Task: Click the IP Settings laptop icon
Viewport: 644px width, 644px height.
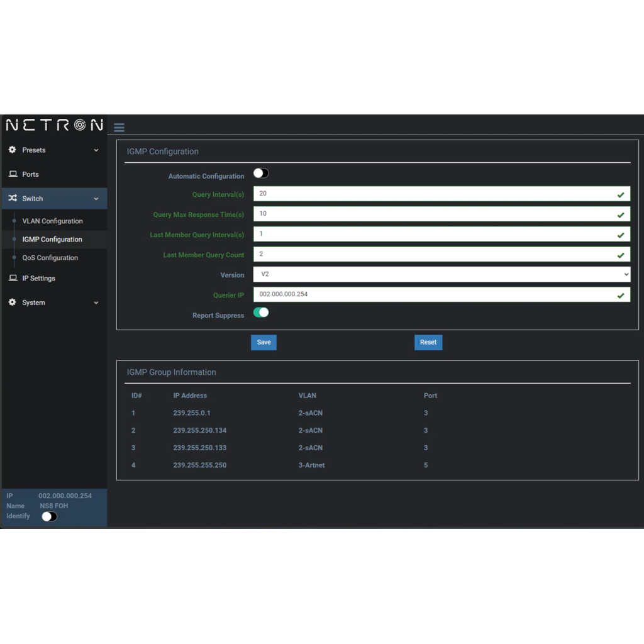Action: tap(13, 278)
